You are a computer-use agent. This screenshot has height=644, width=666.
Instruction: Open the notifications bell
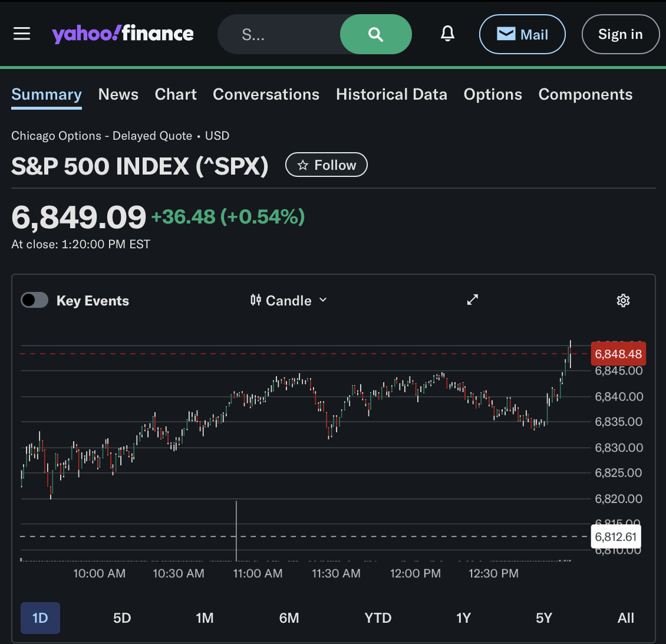click(x=447, y=34)
